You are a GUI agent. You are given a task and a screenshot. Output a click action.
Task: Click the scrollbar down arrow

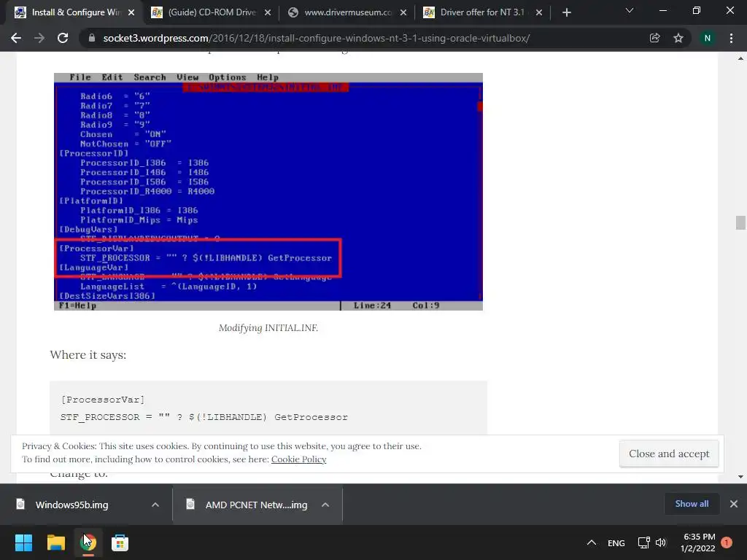click(740, 476)
